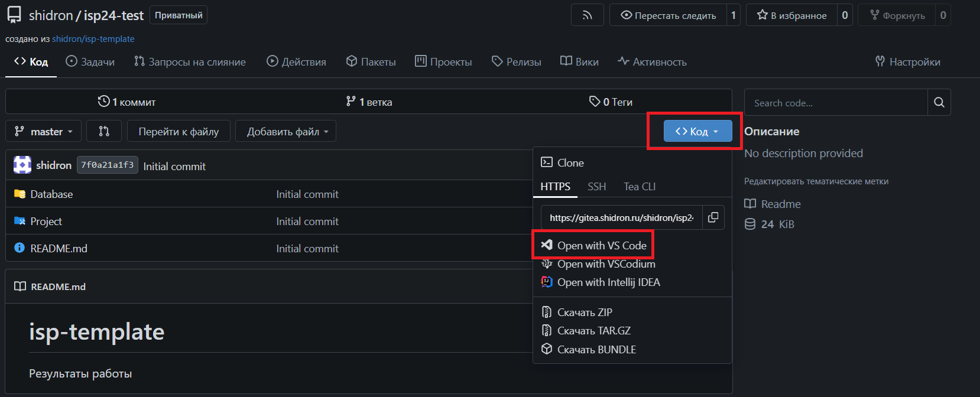Focus the Search code input field
The height and width of the screenshot is (397, 980).
[x=836, y=102]
